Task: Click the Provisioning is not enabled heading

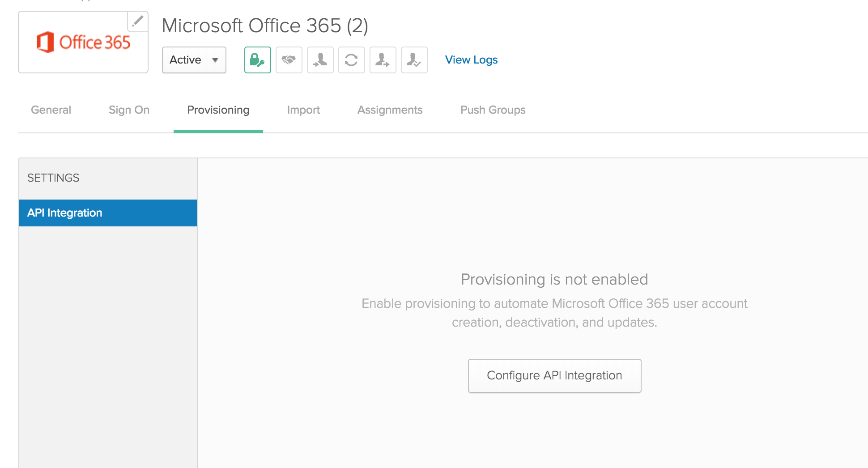Action: pos(554,280)
